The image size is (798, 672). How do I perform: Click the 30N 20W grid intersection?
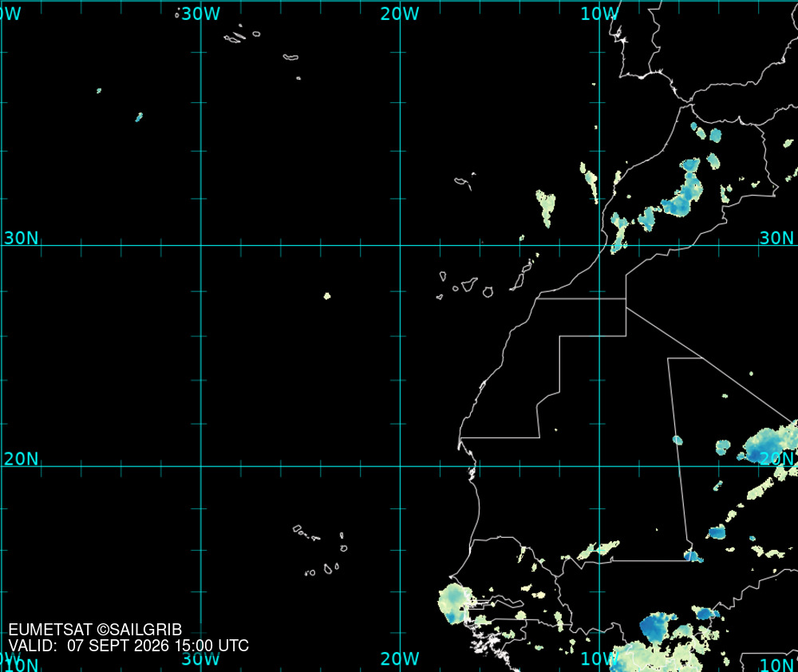pos(400,245)
